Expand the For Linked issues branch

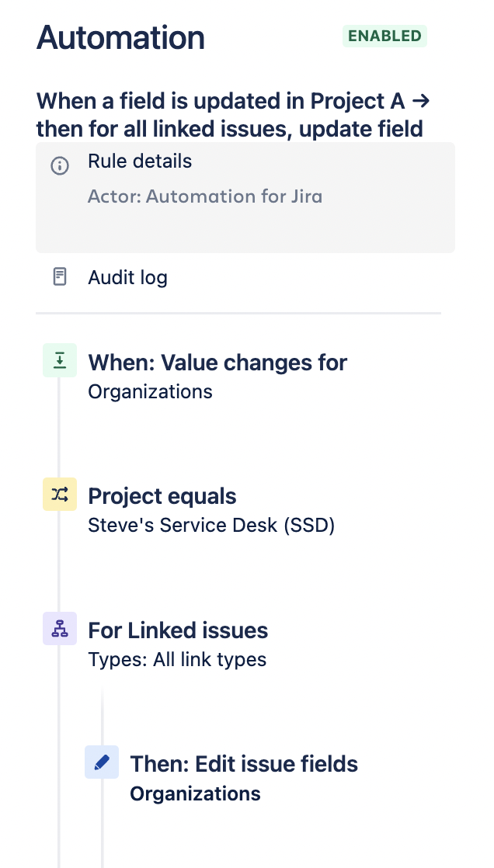click(x=177, y=630)
